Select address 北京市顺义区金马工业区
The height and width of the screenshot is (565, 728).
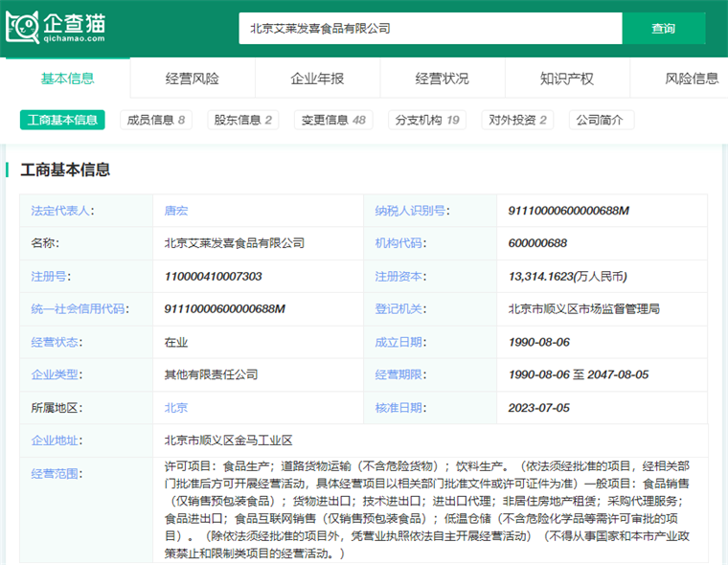click(228, 441)
